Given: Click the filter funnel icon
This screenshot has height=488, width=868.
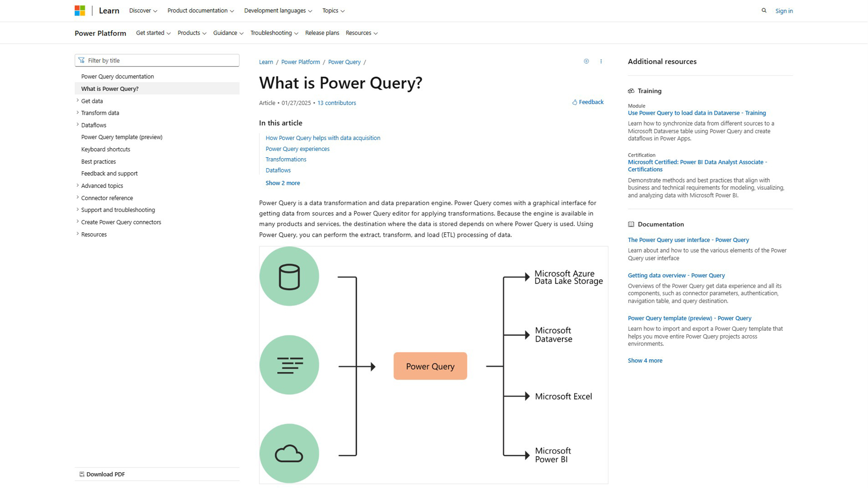Looking at the screenshot, I should click(x=81, y=60).
